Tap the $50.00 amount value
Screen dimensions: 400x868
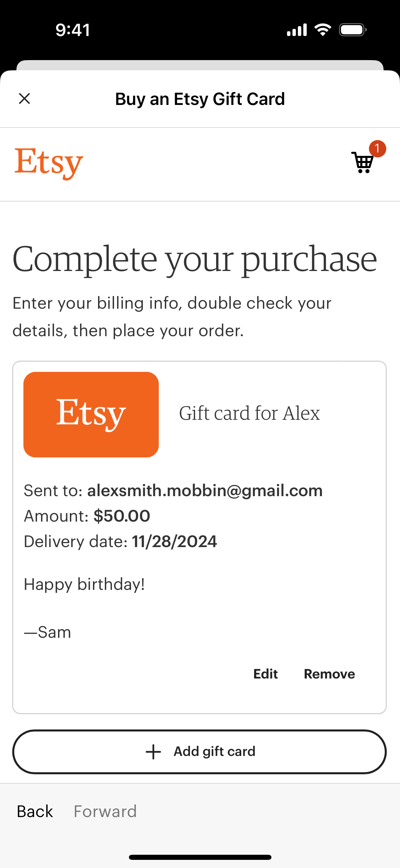[122, 516]
